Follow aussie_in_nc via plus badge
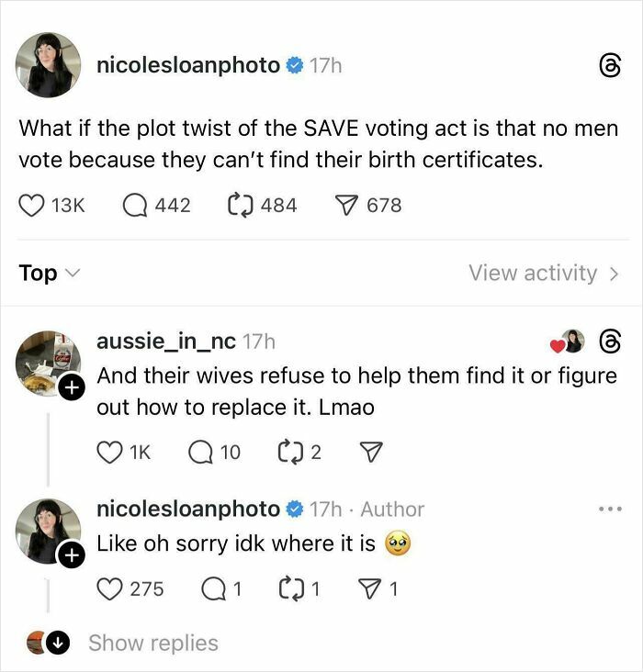The width and height of the screenshot is (643, 672). pyautogui.click(x=71, y=389)
